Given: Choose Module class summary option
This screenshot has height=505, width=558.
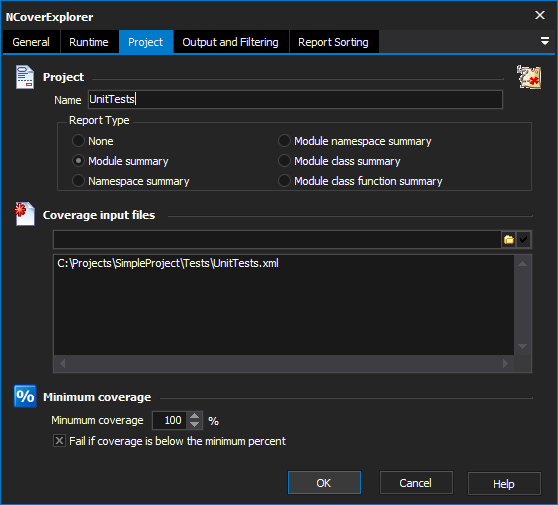Looking at the screenshot, I should pos(339,161).
